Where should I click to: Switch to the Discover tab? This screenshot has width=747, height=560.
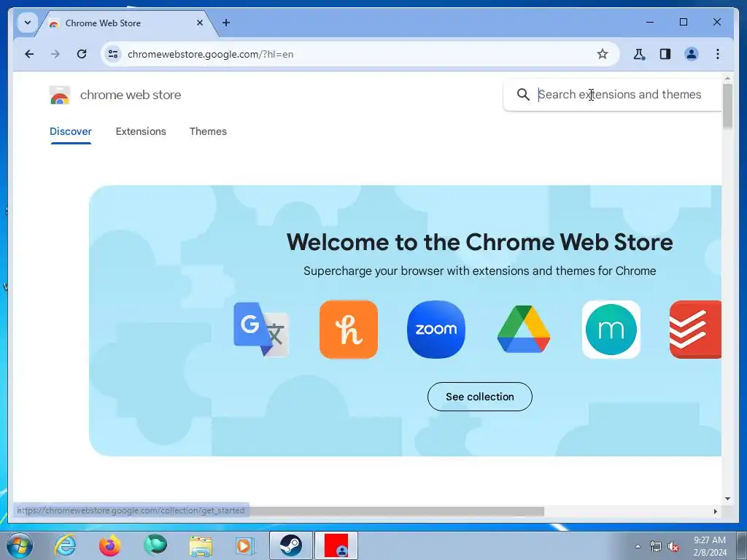click(x=71, y=131)
